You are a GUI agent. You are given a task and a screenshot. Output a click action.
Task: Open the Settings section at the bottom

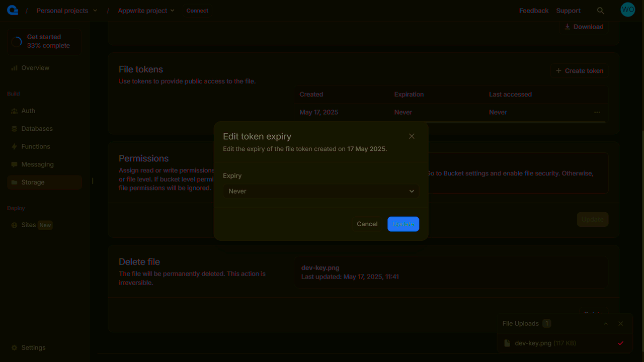point(33,347)
